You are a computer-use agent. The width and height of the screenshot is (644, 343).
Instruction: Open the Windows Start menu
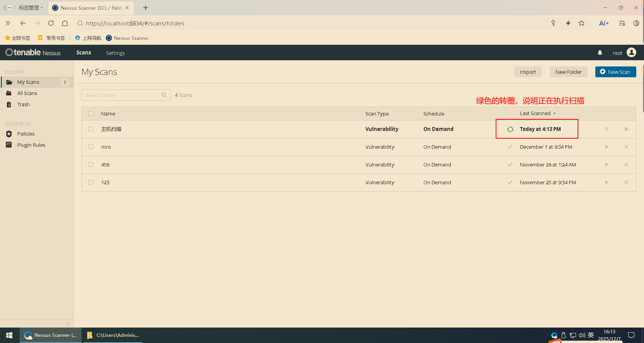pyautogui.click(x=9, y=335)
